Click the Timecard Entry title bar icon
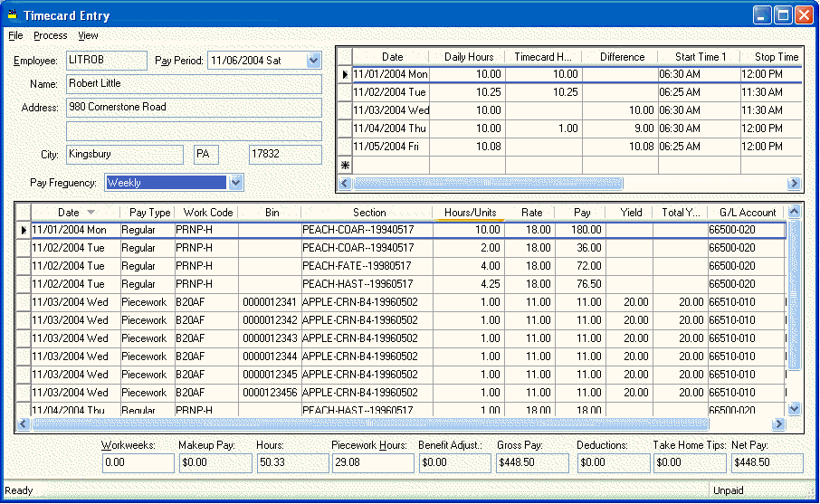Viewport: 820px width, 504px height. pos(13,14)
